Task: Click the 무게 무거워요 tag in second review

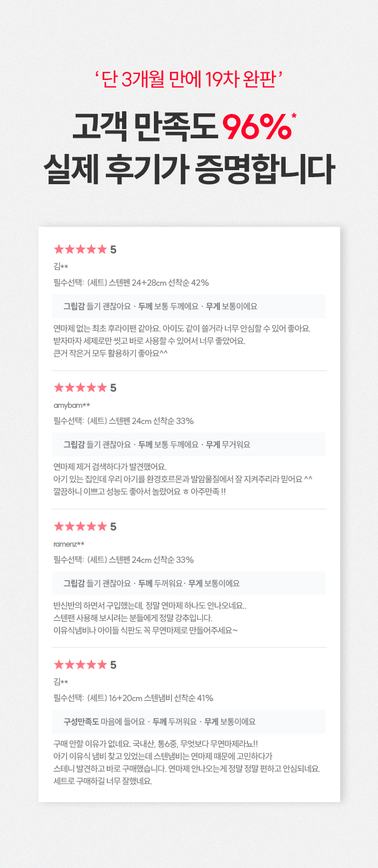Action: [228, 445]
